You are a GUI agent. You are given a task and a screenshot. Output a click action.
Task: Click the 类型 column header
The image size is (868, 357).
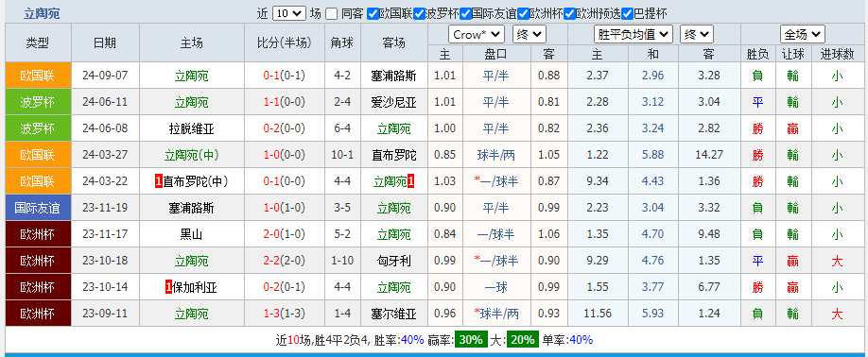(38, 42)
